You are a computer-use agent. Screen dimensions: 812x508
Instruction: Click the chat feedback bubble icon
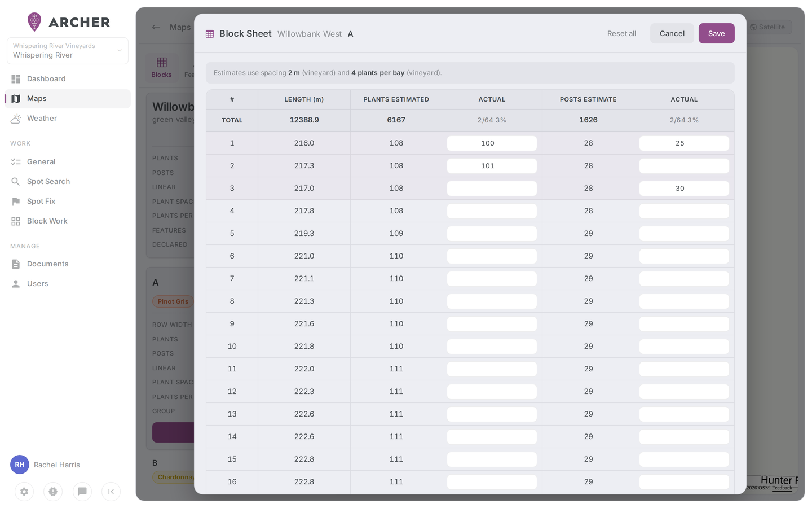(82, 492)
